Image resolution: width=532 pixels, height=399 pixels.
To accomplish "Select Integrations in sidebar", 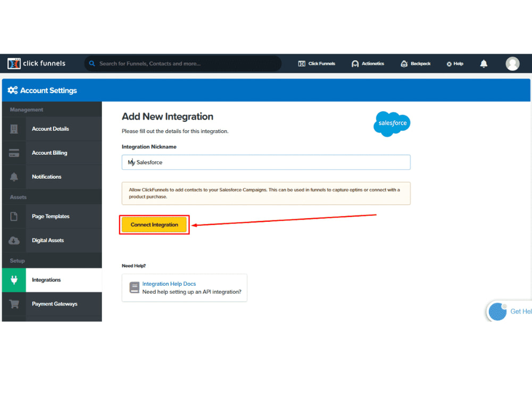I will 52,280.
